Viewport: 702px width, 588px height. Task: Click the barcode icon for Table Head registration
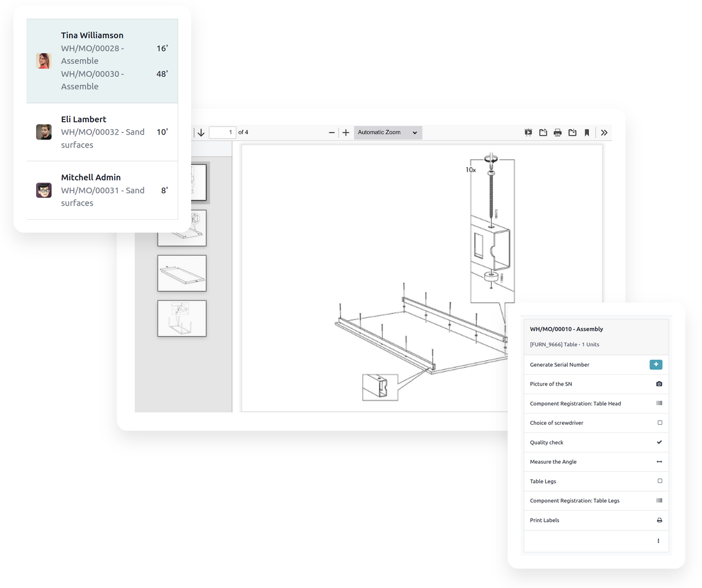[x=659, y=403]
